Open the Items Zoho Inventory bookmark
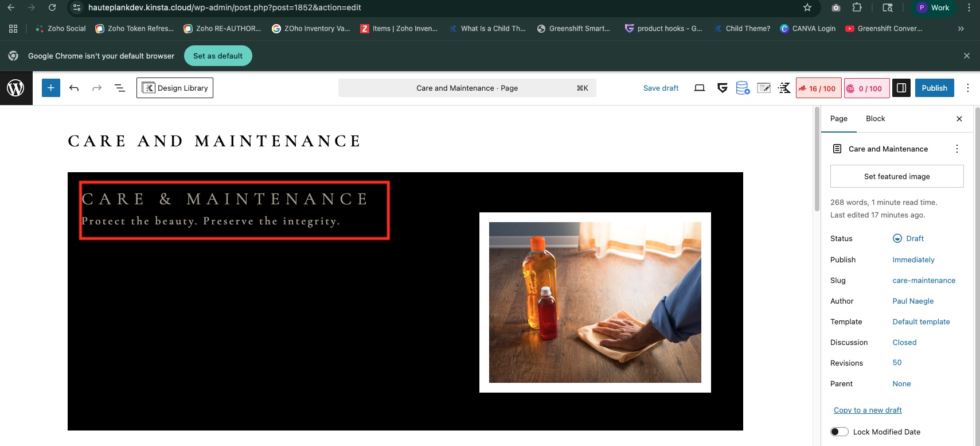The height and width of the screenshot is (446, 980). [399, 28]
